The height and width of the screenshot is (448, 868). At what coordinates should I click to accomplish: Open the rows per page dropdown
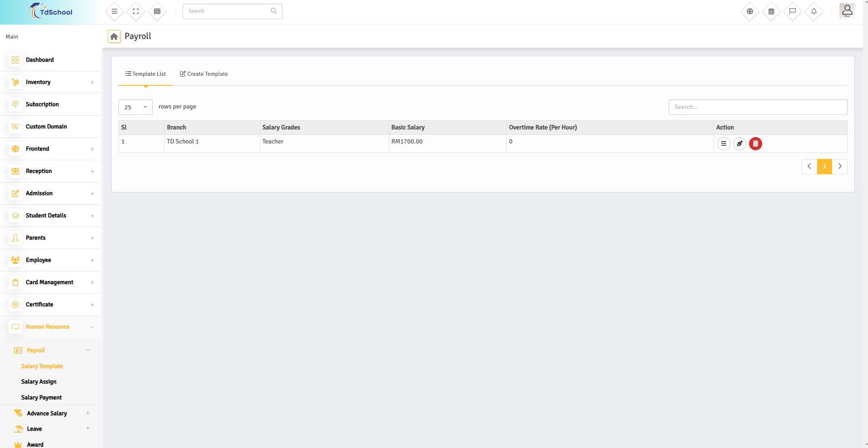point(135,107)
